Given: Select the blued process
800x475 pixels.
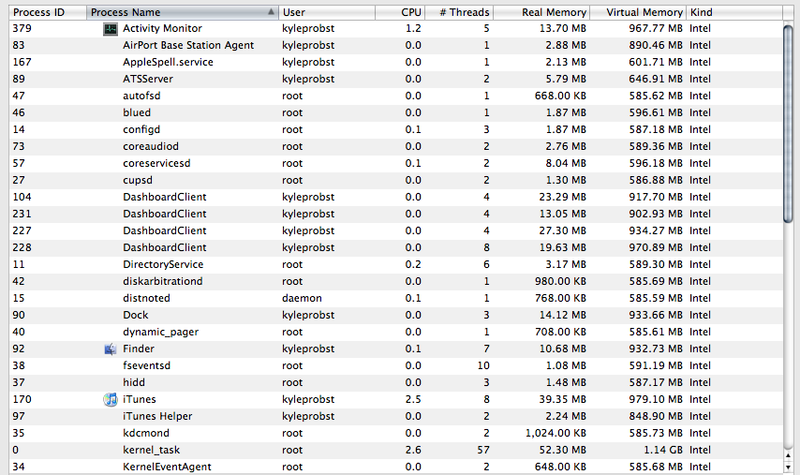Looking at the screenshot, I should (395, 113).
